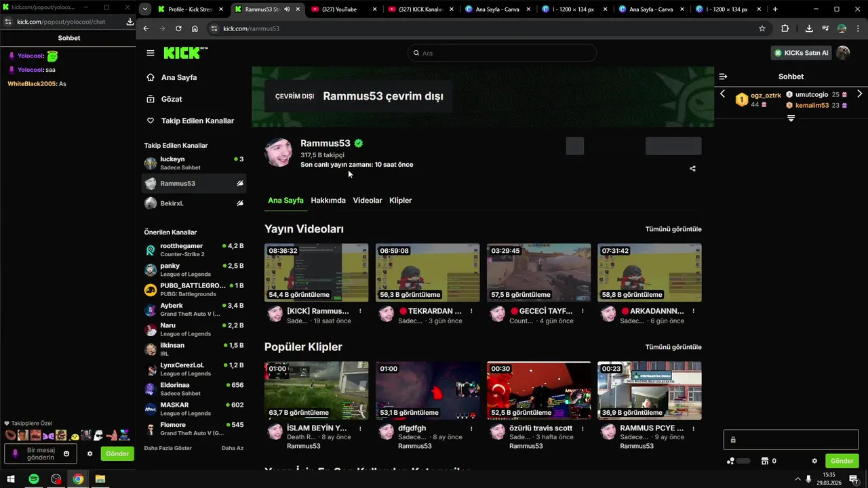Click Gönder in popout chat window
This screenshot has height=488, width=868.
click(117, 453)
